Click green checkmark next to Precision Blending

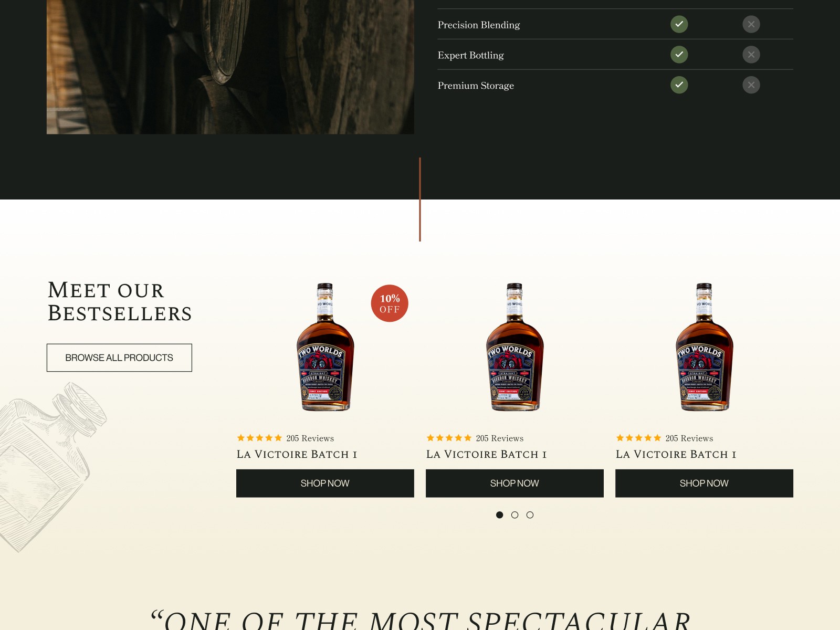tap(679, 24)
